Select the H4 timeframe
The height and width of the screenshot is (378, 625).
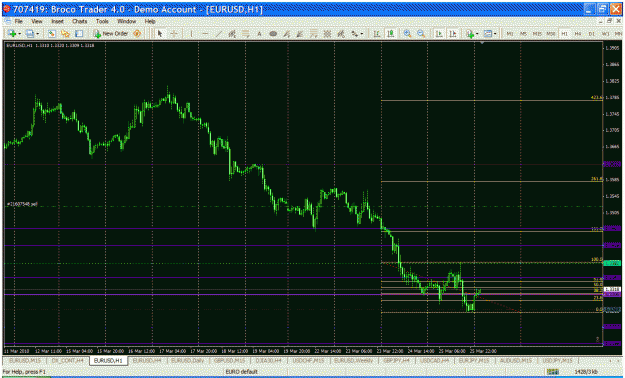(578, 34)
